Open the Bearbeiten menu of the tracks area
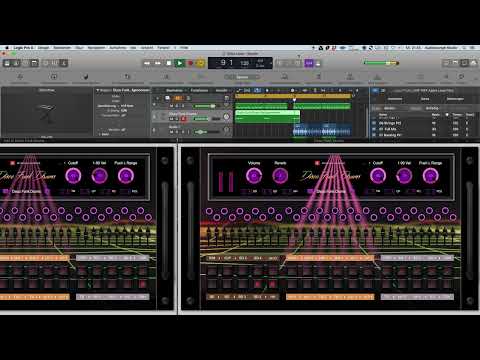Viewport: 480px width, 360px height. click(174, 90)
